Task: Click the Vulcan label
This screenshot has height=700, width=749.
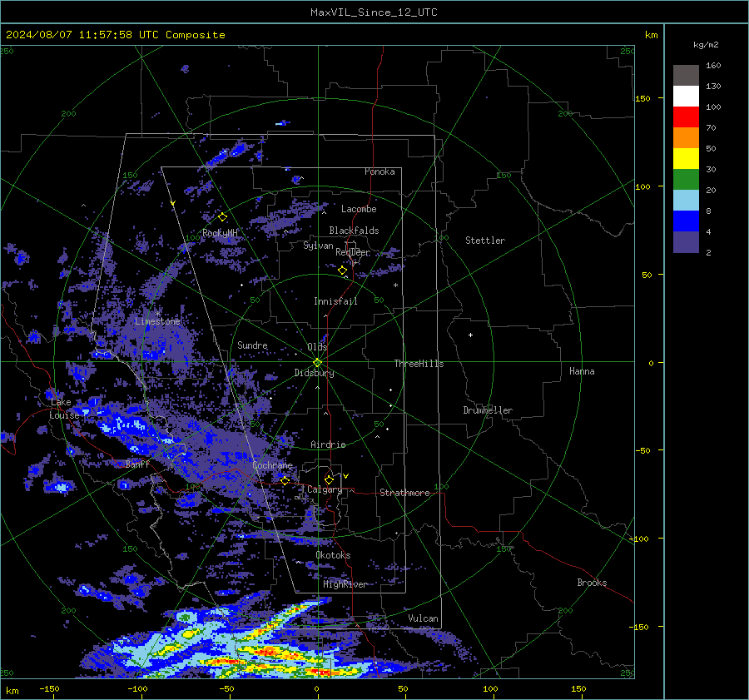Action: pyautogui.click(x=423, y=618)
